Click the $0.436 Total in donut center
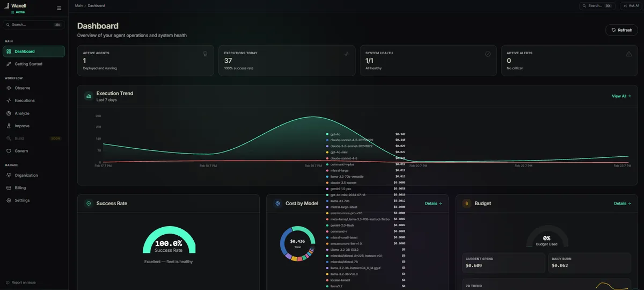This screenshot has height=290, width=644. point(297,243)
